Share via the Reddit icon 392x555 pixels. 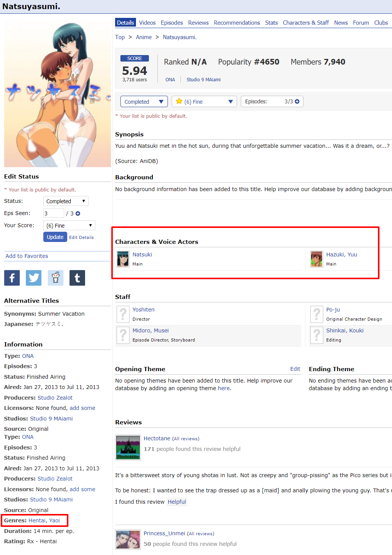point(55,278)
